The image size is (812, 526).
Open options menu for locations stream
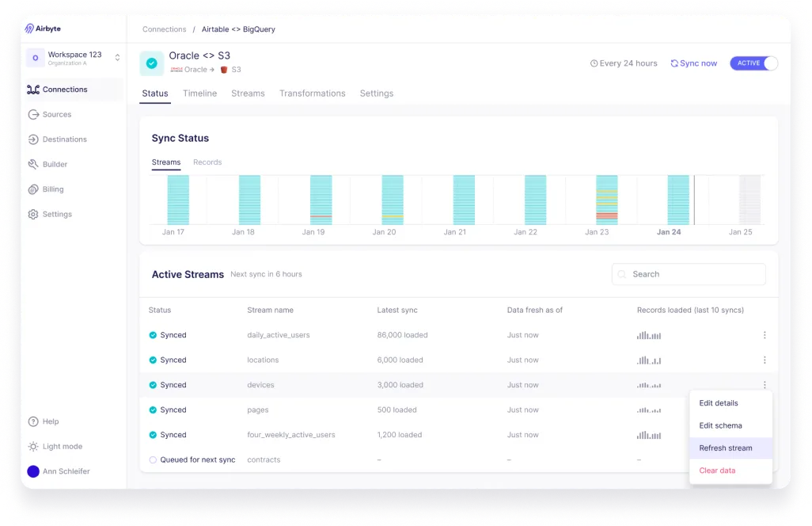pyautogui.click(x=765, y=360)
